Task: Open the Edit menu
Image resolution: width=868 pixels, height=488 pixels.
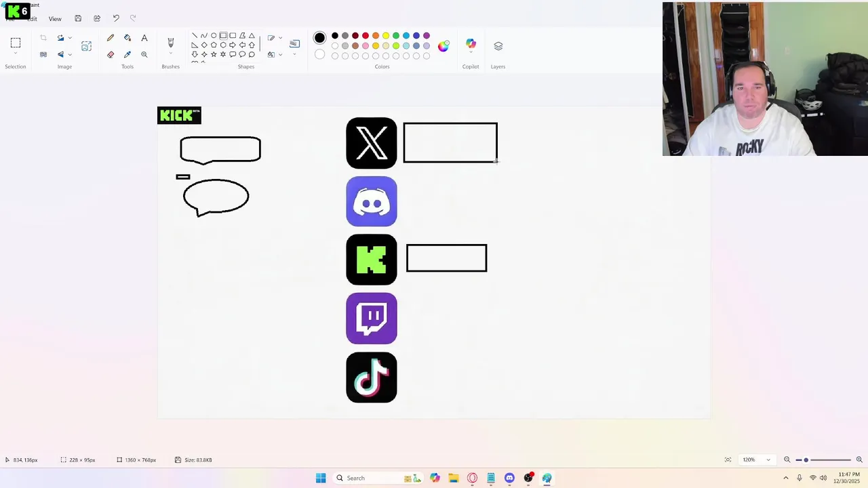Action: click(x=32, y=19)
